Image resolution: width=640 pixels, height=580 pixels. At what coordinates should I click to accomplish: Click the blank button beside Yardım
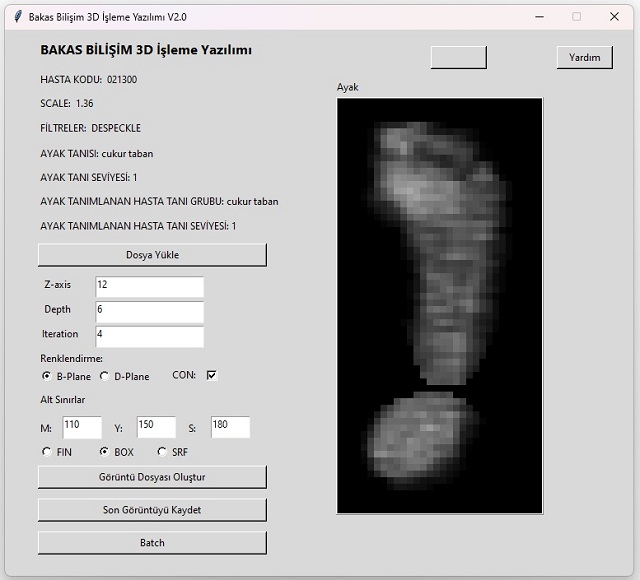point(459,57)
